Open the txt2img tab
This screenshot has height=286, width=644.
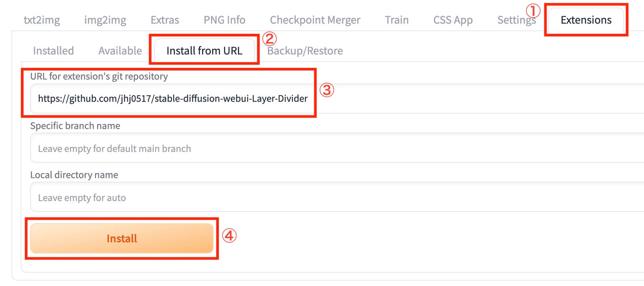click(42, 20)
